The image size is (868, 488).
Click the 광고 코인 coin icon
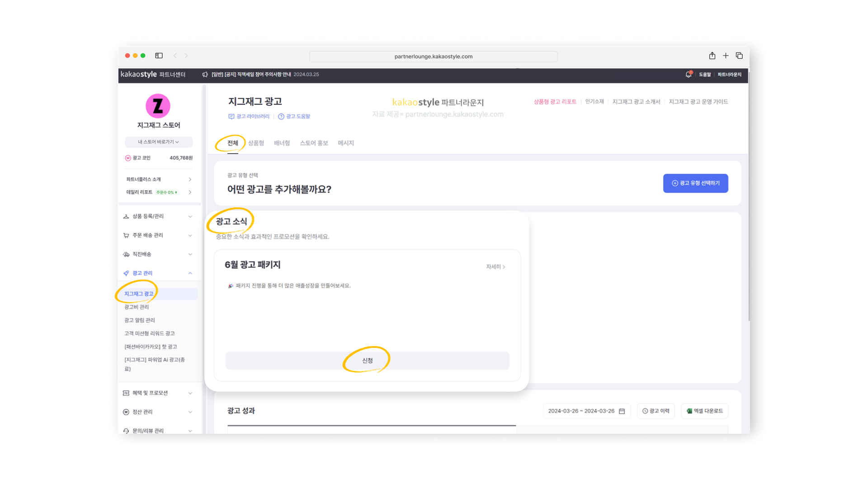click(128, 158)
